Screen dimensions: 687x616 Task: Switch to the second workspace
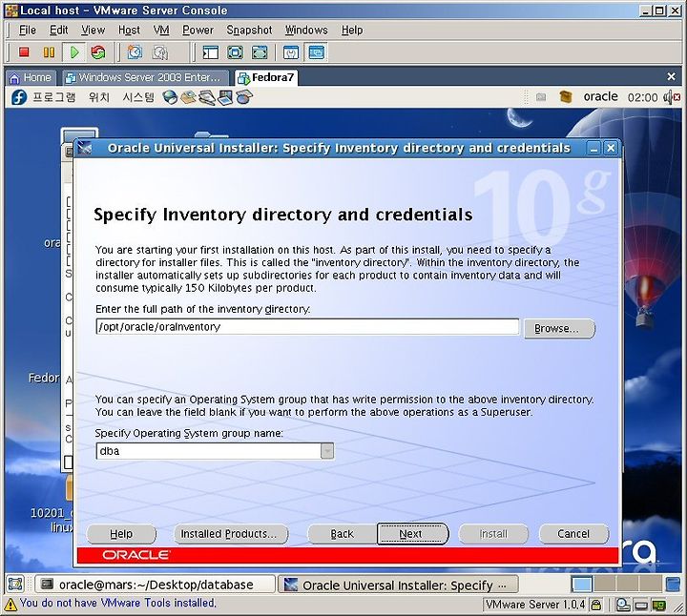click(x=605, y=585)
